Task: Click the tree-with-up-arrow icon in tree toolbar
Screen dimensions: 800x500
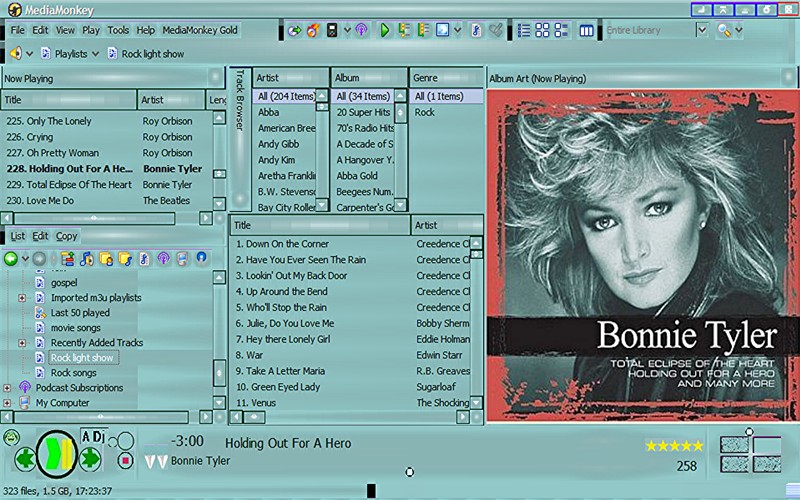Action: tap(67, 259)
